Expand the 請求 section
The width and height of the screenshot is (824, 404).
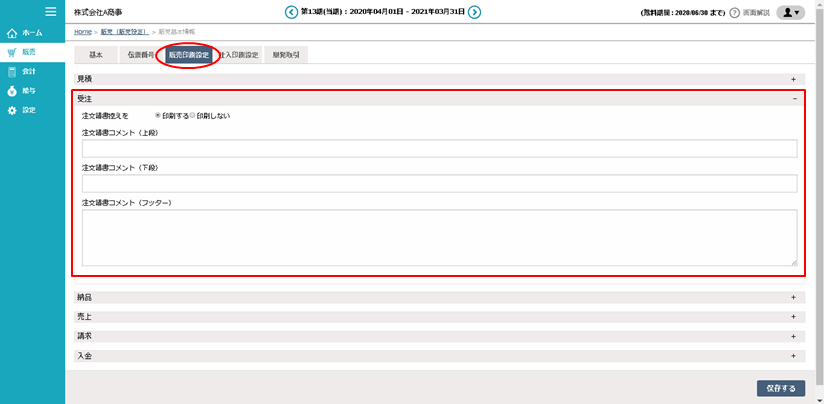[794, 336]
